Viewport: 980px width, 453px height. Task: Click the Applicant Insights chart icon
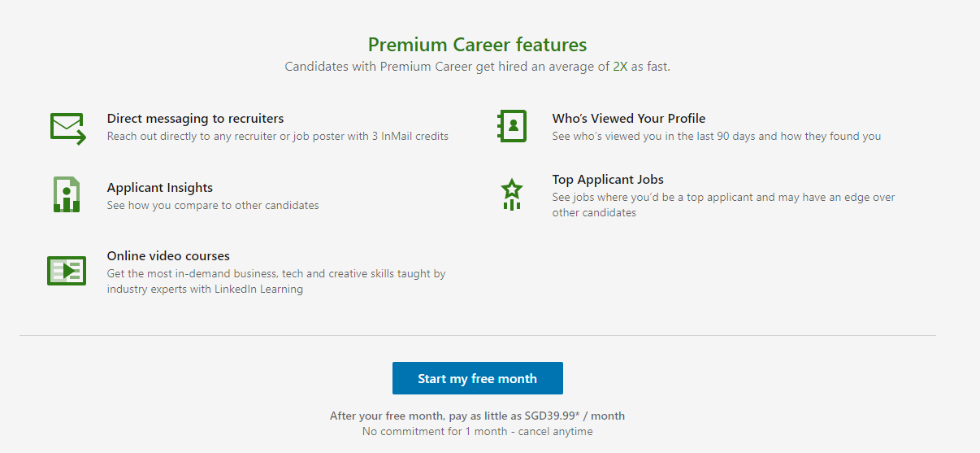[67, 195]
